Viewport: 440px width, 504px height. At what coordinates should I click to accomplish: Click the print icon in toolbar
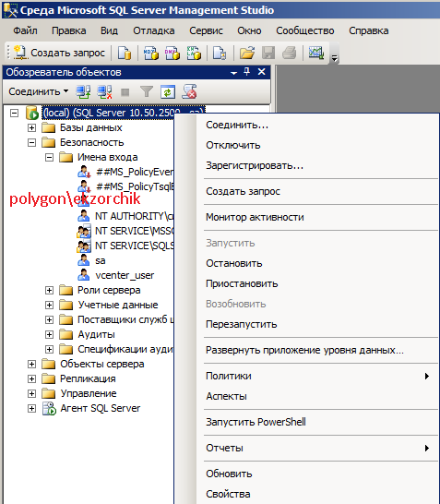click(290, 53)
